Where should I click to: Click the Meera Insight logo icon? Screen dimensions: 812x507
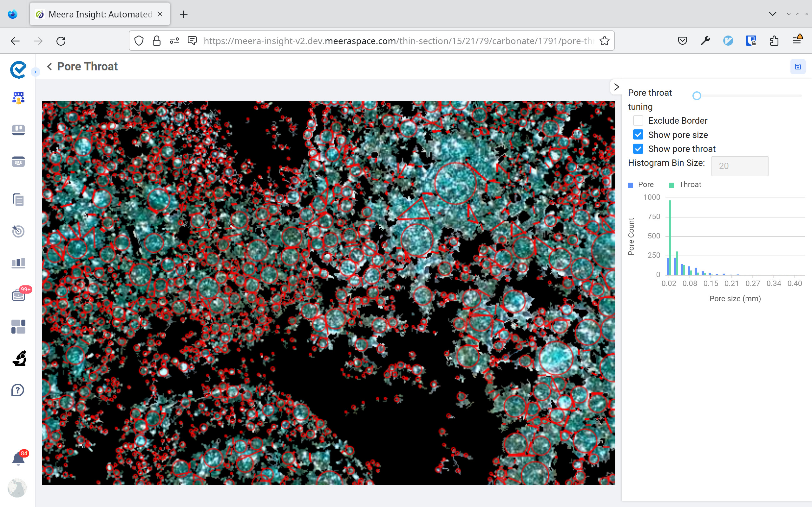tap(18, 70)
